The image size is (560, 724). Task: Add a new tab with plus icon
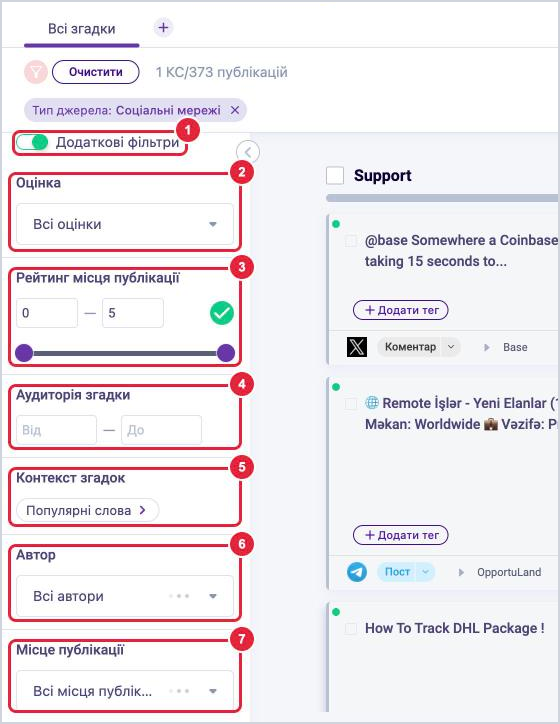tap(163, 28)
